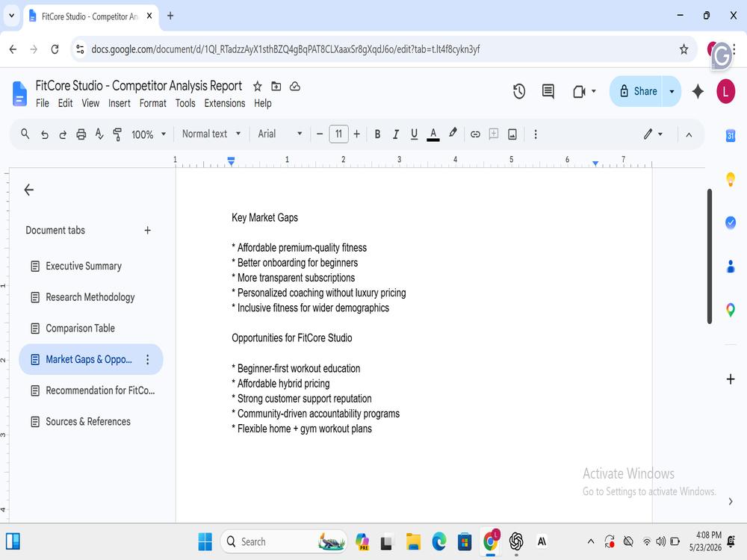
Task: Open the Google Docs home icon
Action: [19, 93]
